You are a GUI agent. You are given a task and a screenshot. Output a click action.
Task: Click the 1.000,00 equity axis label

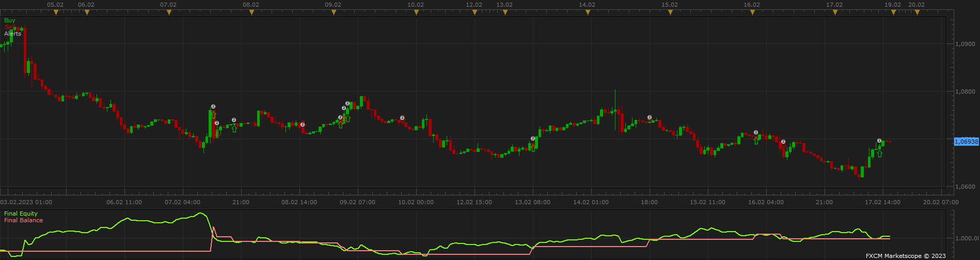[x=967, y=239]
